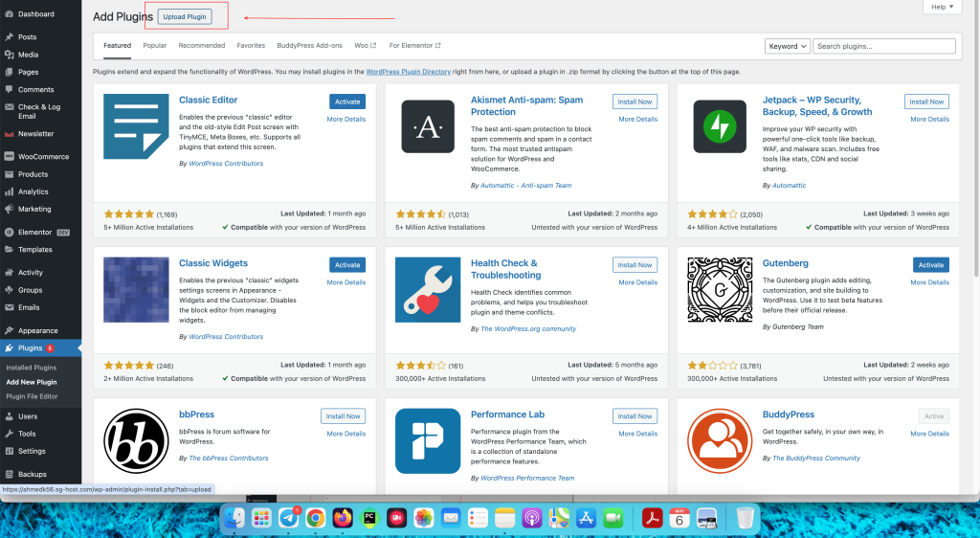Open The BuddyPress Community author link
Image resolution: width=980 pixels, height=538 pixels.
pos(816,458)
